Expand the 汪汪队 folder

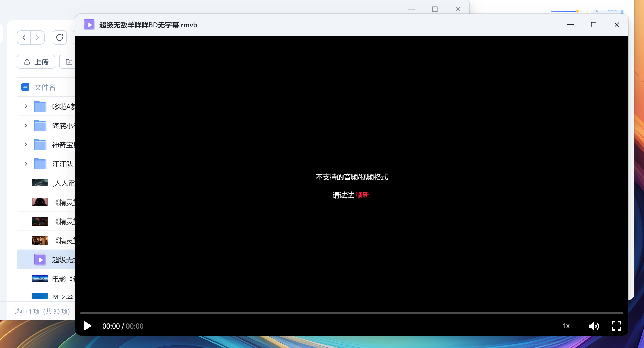(26, 164)
